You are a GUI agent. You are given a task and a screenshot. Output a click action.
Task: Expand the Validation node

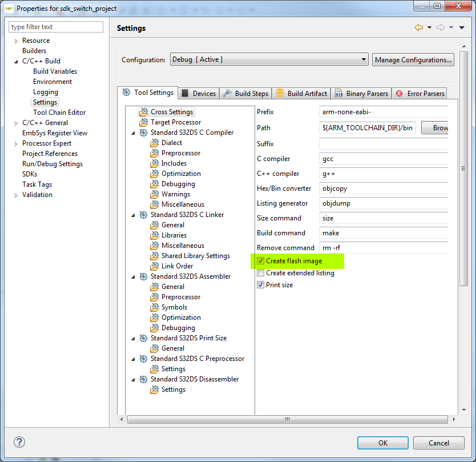(x=16, y=195)
